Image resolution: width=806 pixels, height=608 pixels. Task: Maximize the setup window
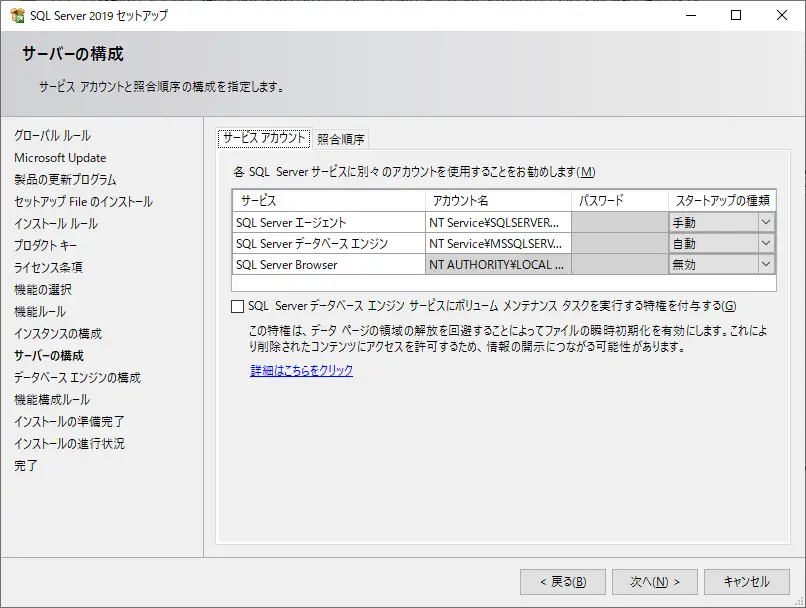click(x=736, y=15)
